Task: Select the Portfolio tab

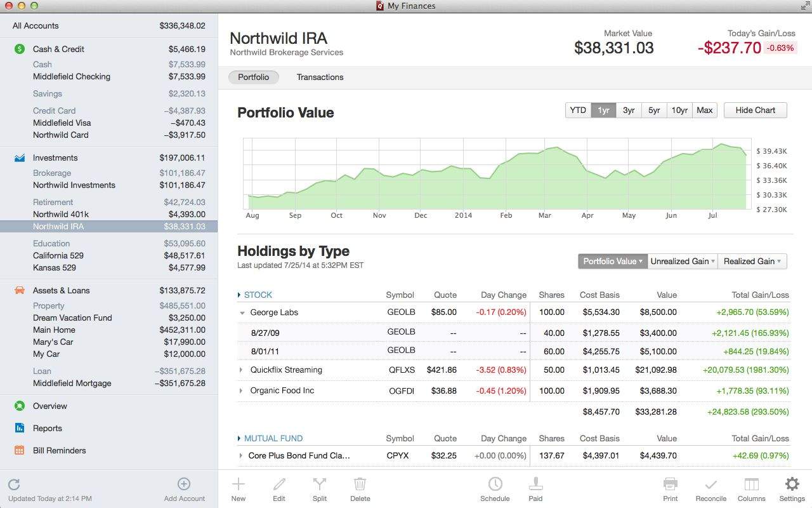Action: point(253,77)
